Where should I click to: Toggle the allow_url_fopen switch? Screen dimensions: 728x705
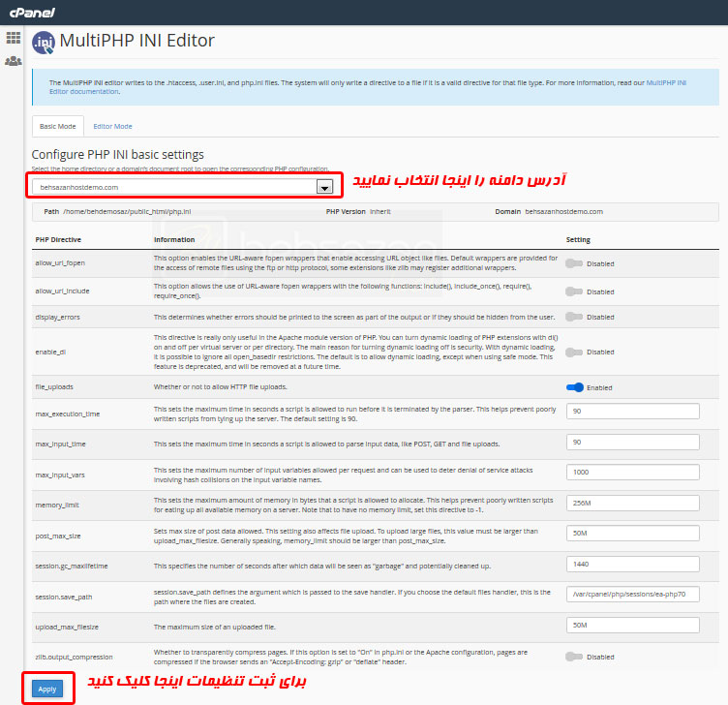point(574,263)
